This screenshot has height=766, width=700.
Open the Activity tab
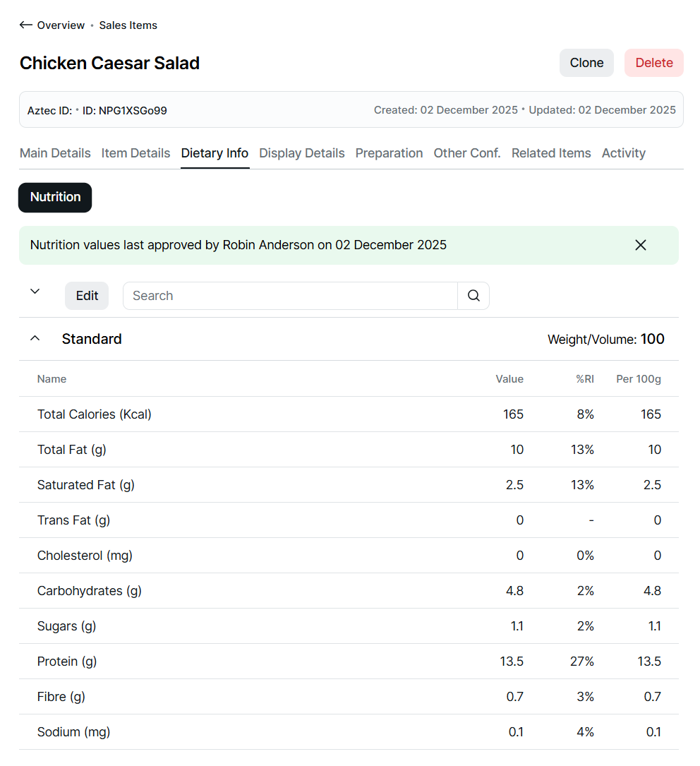624,153
